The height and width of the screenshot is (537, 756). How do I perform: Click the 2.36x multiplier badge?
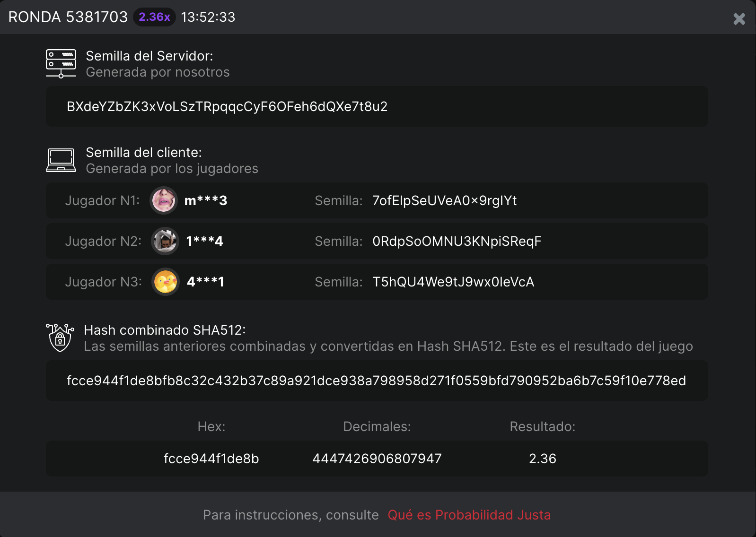point(154,17)
